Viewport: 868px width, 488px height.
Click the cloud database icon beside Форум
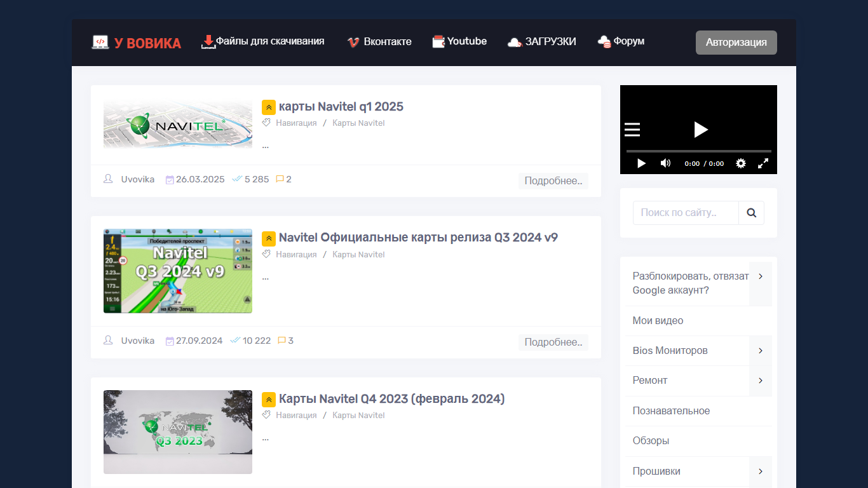pyautogui.click(x=604, y=42)
